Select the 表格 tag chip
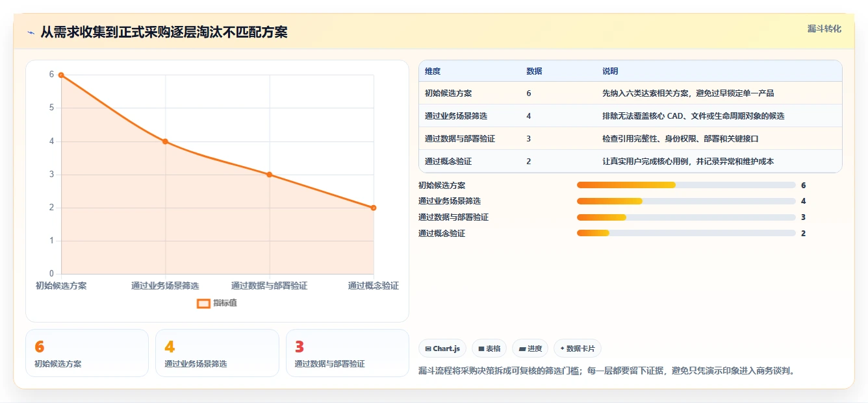The height and width of the screenshot is (403, 868). click(x=489, y=348)
